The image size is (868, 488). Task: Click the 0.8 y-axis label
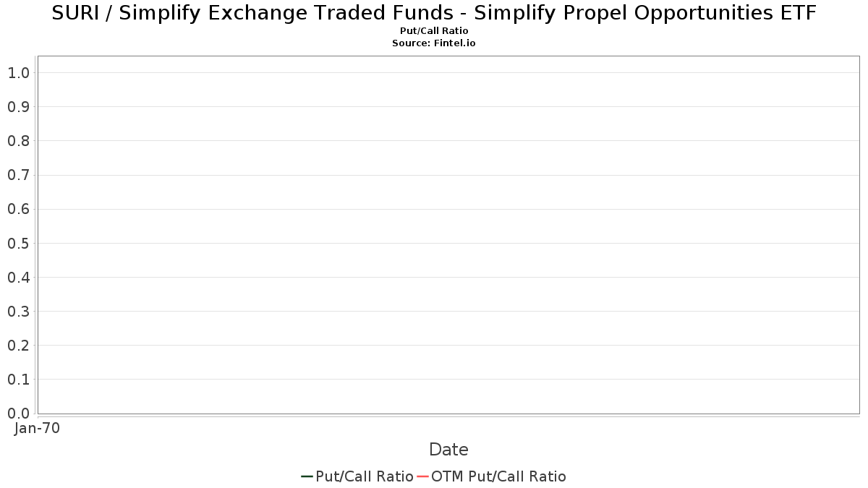18,140
